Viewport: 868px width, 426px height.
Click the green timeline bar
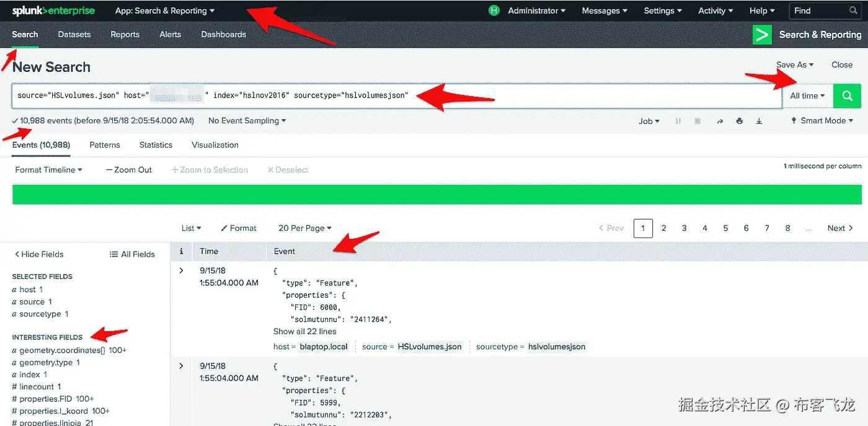click(x=437, y=194)
